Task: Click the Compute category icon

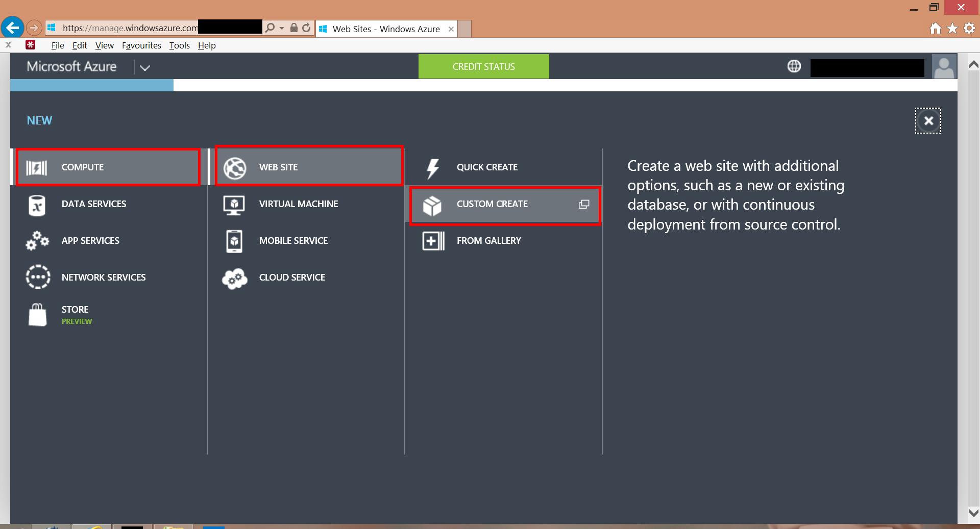Action: (37, 167)
